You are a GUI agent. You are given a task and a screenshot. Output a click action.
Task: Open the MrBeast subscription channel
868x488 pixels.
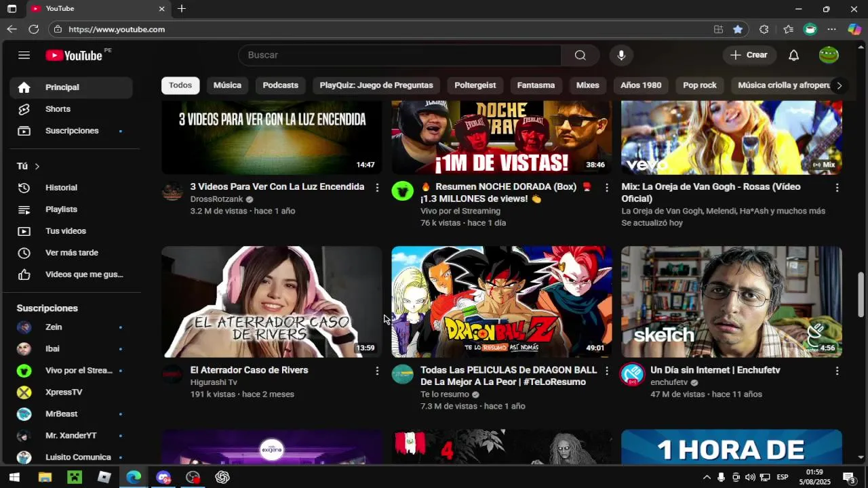click(71, 414)
